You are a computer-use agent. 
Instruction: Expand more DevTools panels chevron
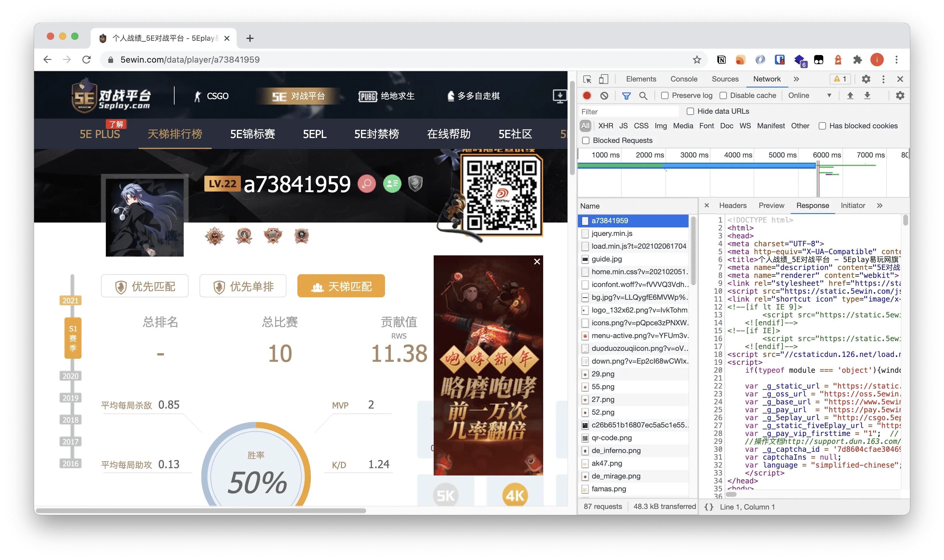click(796, 79)
